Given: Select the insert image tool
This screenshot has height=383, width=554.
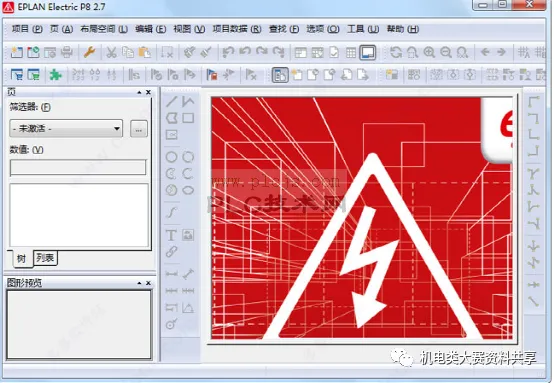Looking at the screenshot, I should point(188,235).
